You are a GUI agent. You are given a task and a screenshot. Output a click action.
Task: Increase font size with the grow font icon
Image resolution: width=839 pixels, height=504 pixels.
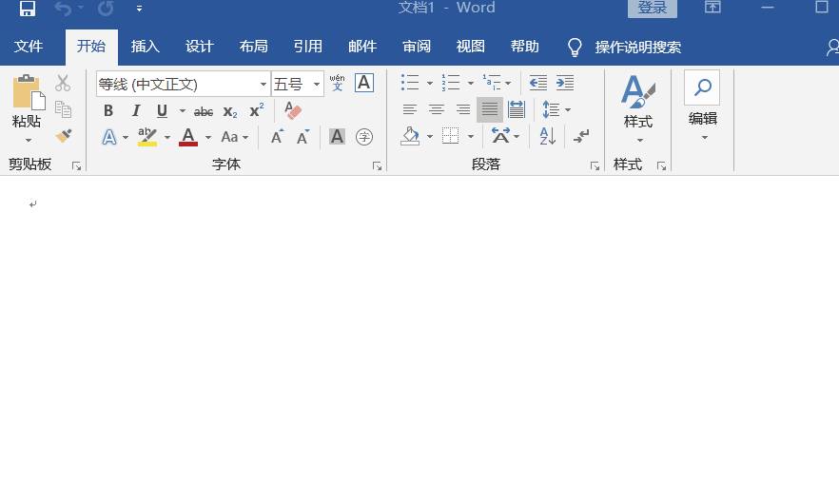coord(277,137)
